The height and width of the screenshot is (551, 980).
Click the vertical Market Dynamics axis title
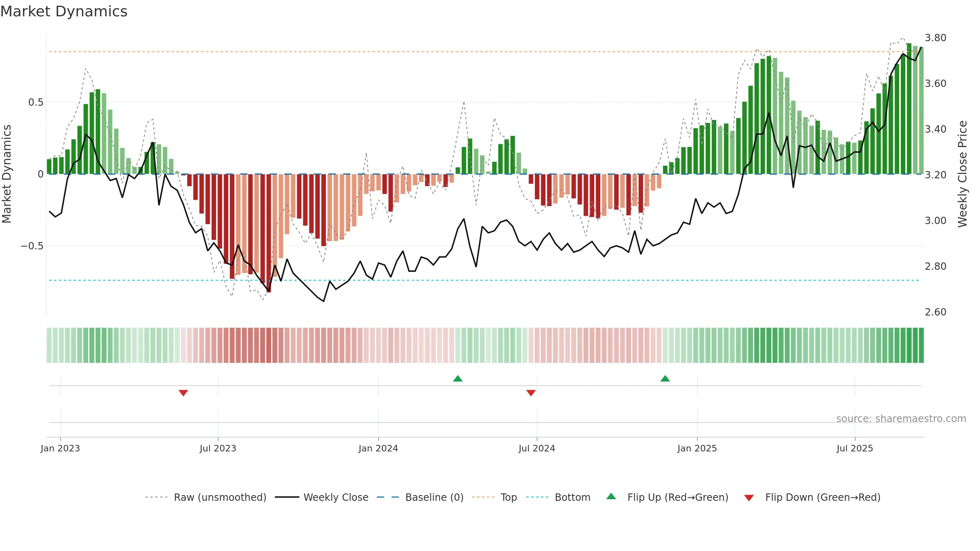pos(7,174)
